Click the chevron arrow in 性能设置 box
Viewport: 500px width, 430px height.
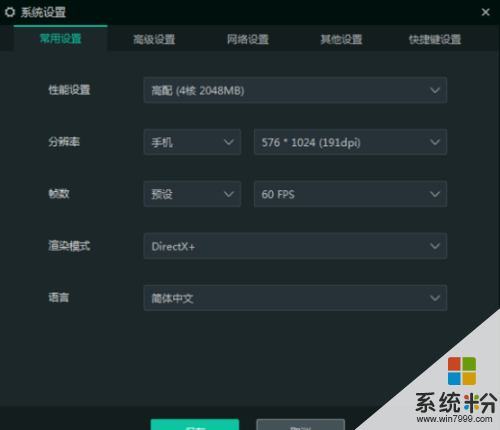tap(435, 90)
